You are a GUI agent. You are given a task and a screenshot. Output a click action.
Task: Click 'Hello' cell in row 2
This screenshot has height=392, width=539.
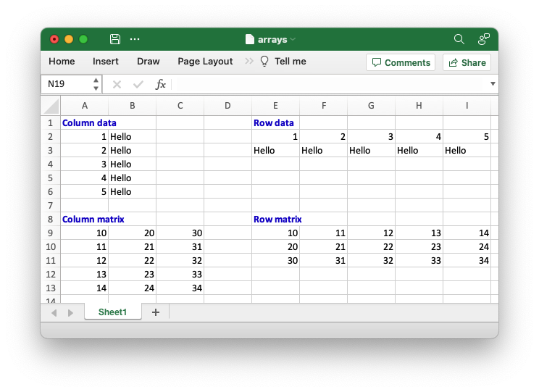pos(133,136)
